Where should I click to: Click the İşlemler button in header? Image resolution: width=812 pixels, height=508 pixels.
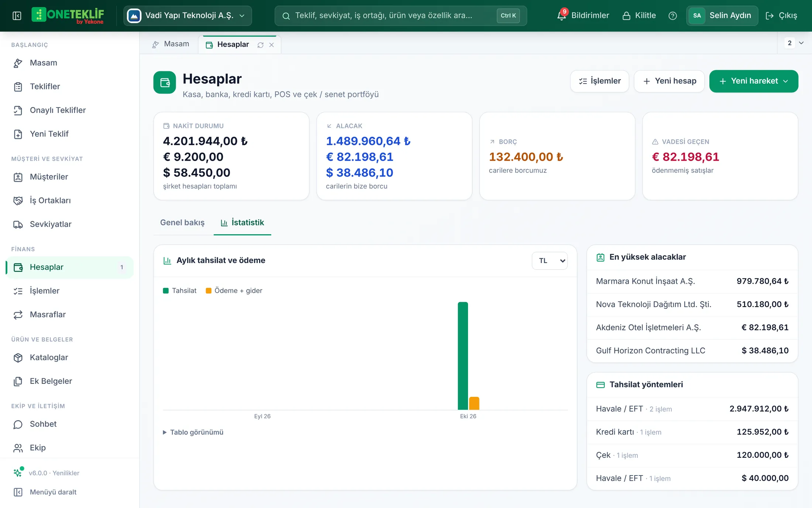599,81
